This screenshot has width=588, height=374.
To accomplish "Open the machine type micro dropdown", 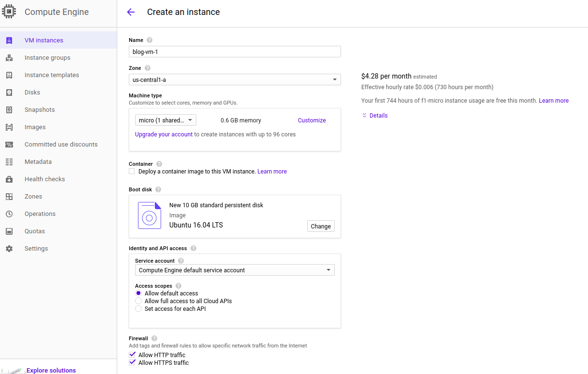I will coord(165,120).
